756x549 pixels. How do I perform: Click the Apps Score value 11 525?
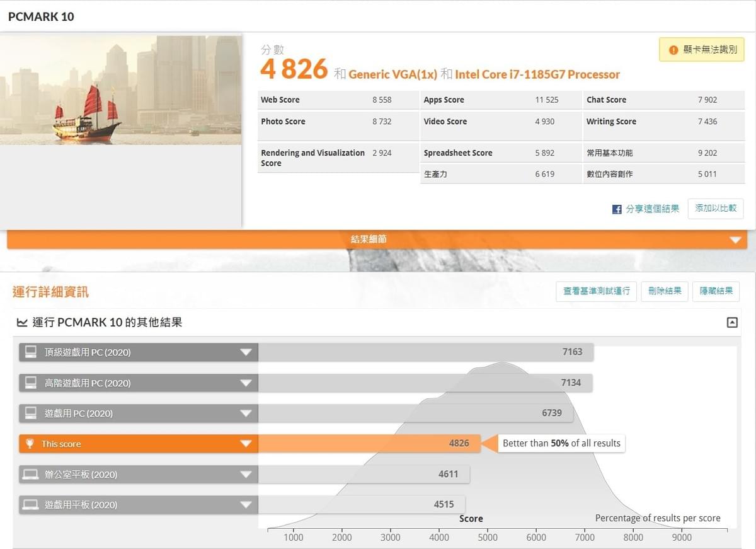tap(547, 100)
